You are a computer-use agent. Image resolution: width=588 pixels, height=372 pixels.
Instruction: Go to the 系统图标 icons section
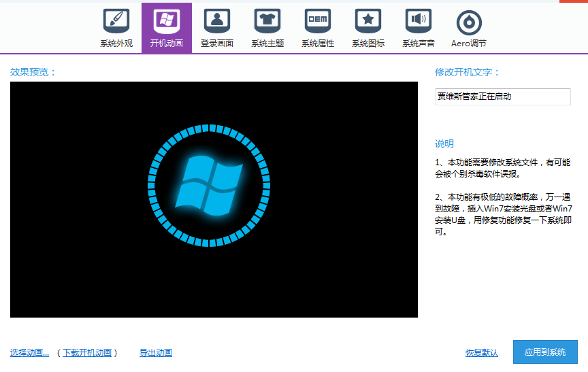point(368,29)
